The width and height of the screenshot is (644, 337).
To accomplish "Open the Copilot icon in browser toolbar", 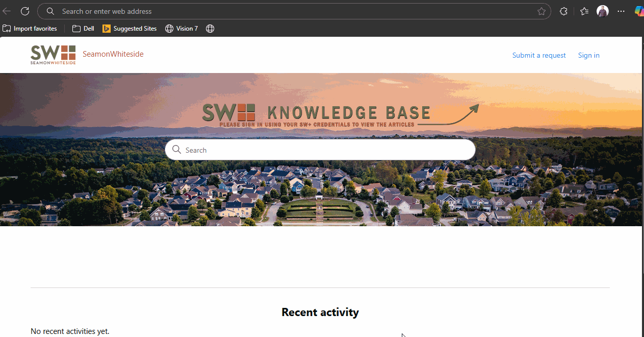I will (639, 11).
